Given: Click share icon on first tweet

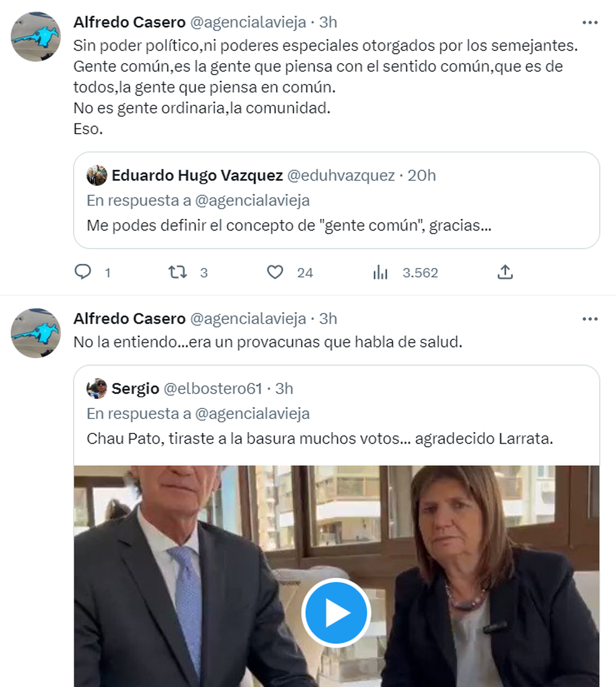Looking at the screenshot, I should (x=505, y=272).
